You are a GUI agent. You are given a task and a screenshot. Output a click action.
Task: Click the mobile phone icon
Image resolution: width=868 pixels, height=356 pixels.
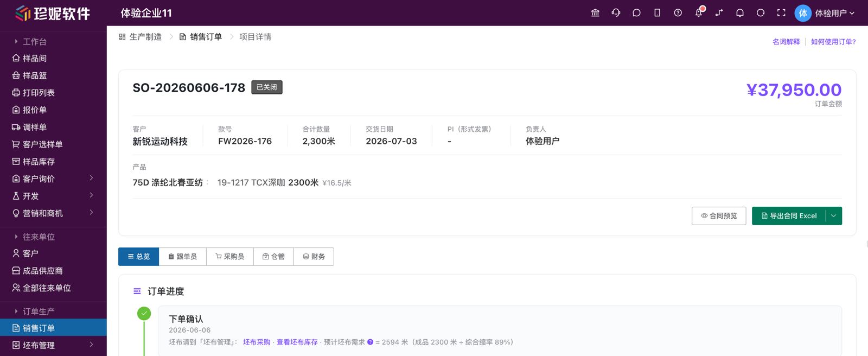[x=657, y=13]
